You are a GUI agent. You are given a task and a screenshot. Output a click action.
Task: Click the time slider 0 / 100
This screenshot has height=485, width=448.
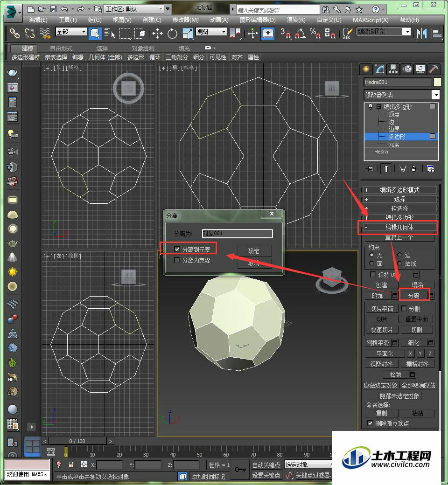point(77,441)
